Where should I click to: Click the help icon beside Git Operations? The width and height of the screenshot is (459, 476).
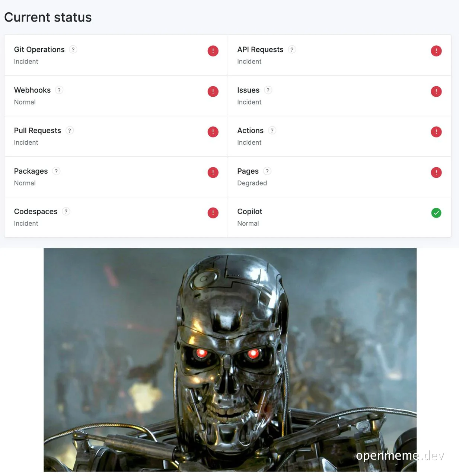pos(73,49)
